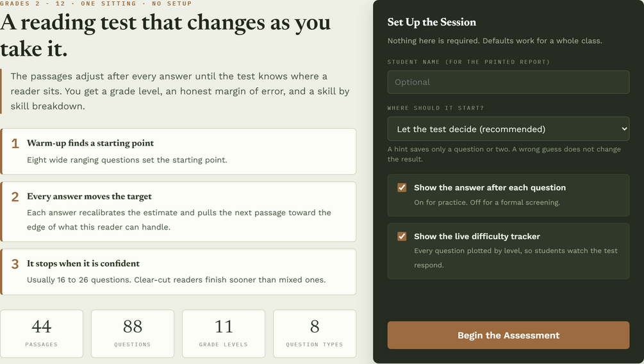Select the It stops when it is confident card
644x364 pixels.
(x=178, y=272)
